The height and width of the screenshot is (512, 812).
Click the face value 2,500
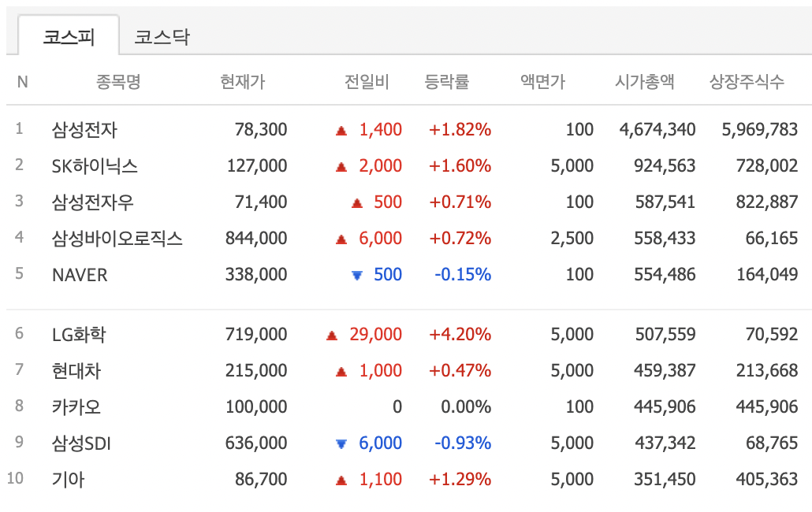coord(572,238)
